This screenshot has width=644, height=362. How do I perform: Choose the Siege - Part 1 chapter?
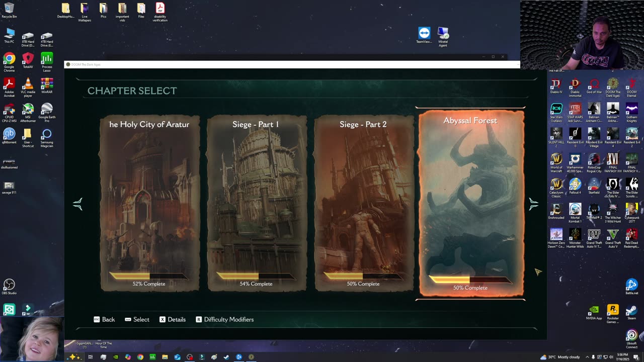tap(256, 203)
